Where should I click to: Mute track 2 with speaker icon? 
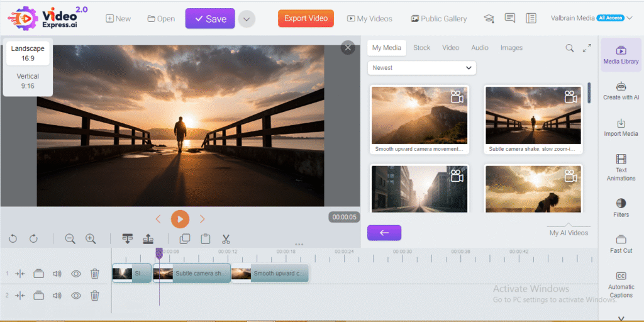(57, 296)
